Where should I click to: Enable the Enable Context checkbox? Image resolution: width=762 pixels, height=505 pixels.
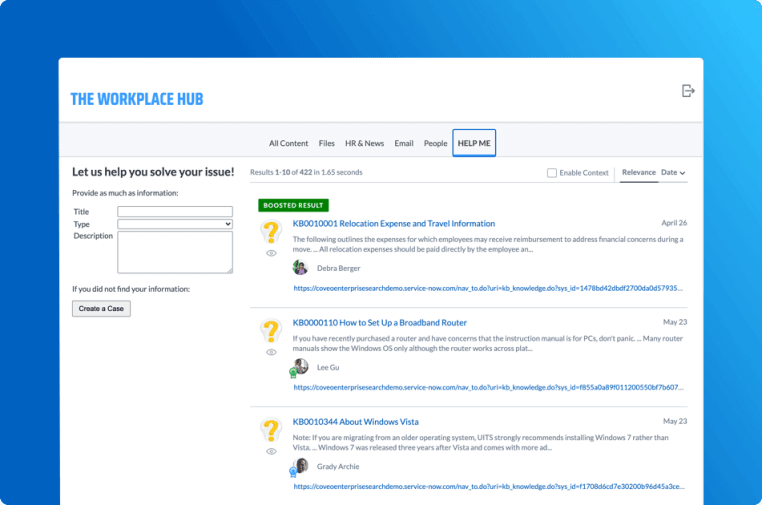(552, 173)
